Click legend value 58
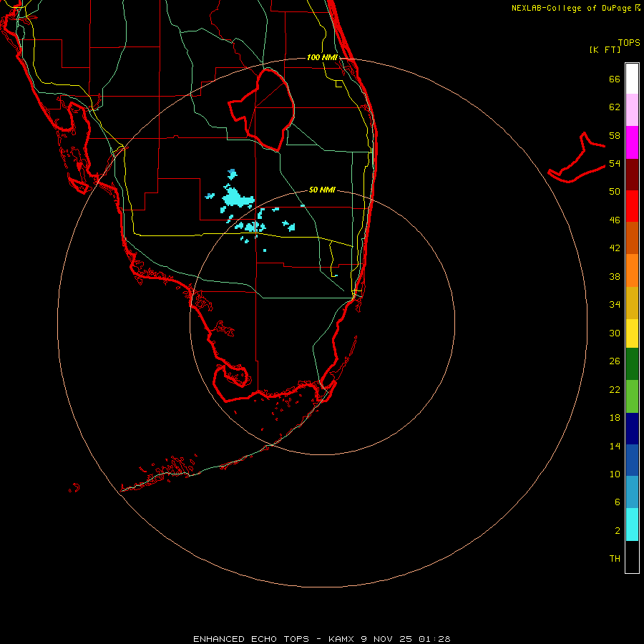 tap(615, 135)
